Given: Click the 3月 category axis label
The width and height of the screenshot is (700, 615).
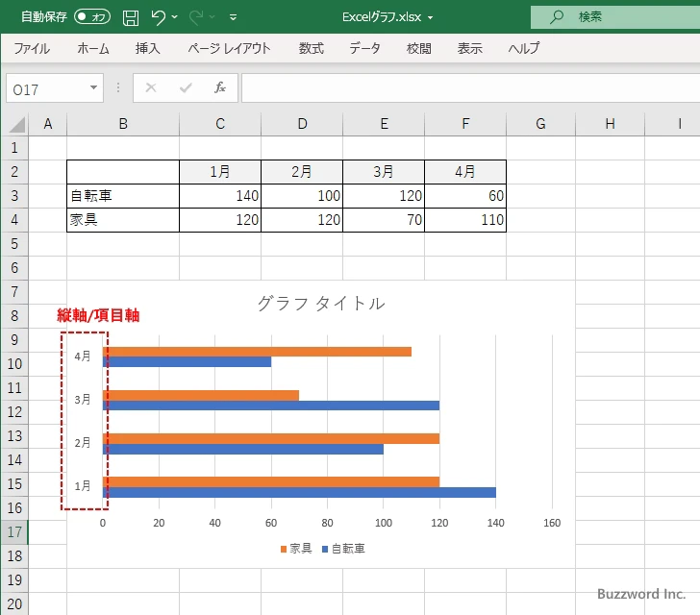Looking at the screenshot, I should click(83, 400).
